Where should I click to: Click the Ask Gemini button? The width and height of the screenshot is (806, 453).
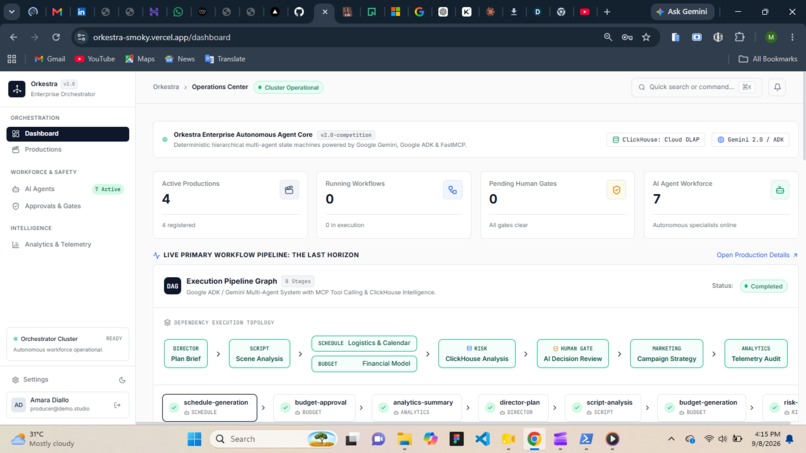(x=682, y=11)
